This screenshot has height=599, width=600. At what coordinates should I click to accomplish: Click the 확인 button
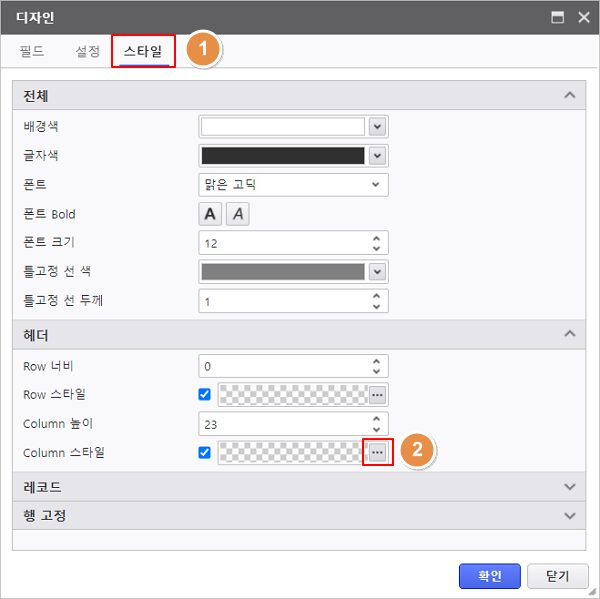point(490,576)
